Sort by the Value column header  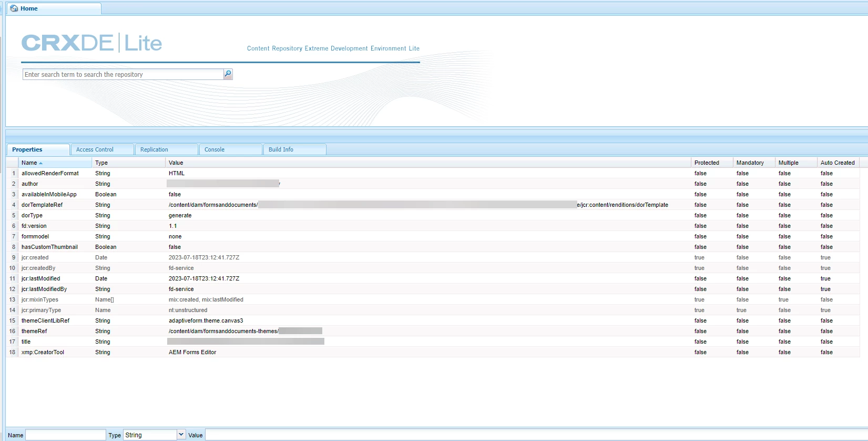tap(428, 163)
